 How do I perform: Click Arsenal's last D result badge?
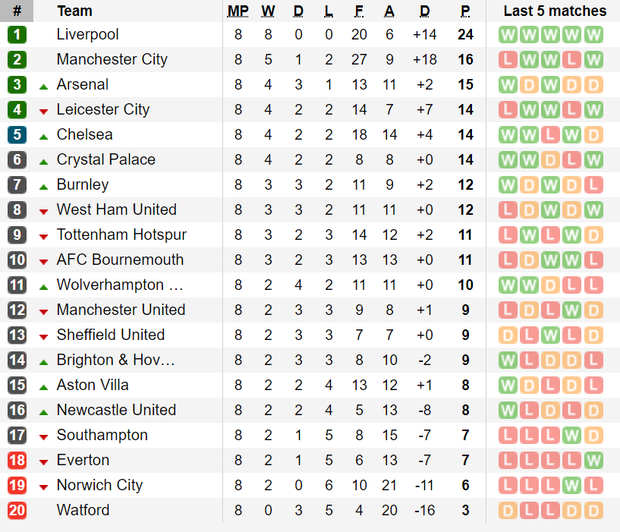594,85
